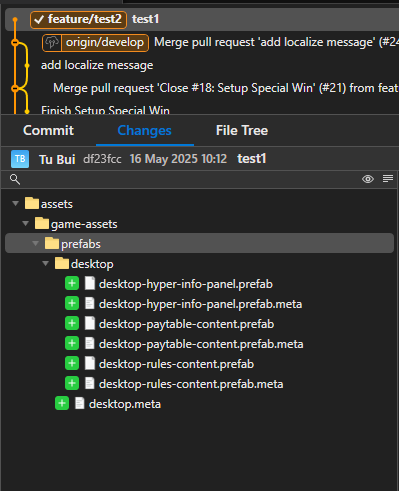Select the 'add localize message' commit

click(97, 65)
